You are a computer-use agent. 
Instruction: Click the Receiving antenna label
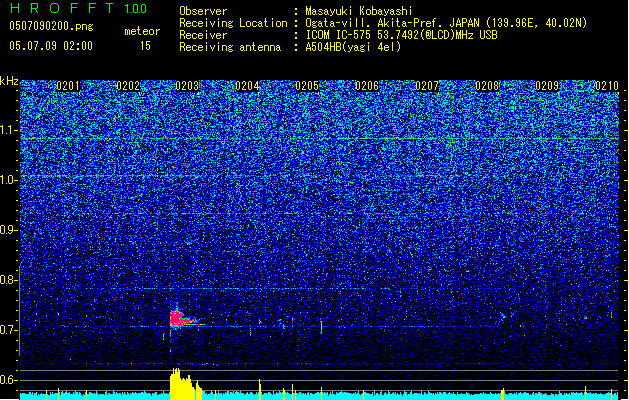click(x=230, y=47)
